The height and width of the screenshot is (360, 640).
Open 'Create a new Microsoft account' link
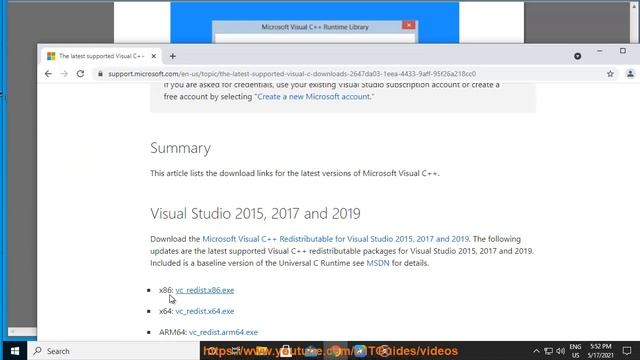(x=313, y=97)
